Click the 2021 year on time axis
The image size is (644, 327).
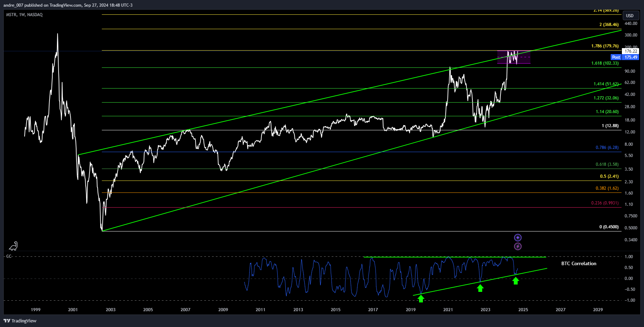pyautogui.click(x=448, y=310)
